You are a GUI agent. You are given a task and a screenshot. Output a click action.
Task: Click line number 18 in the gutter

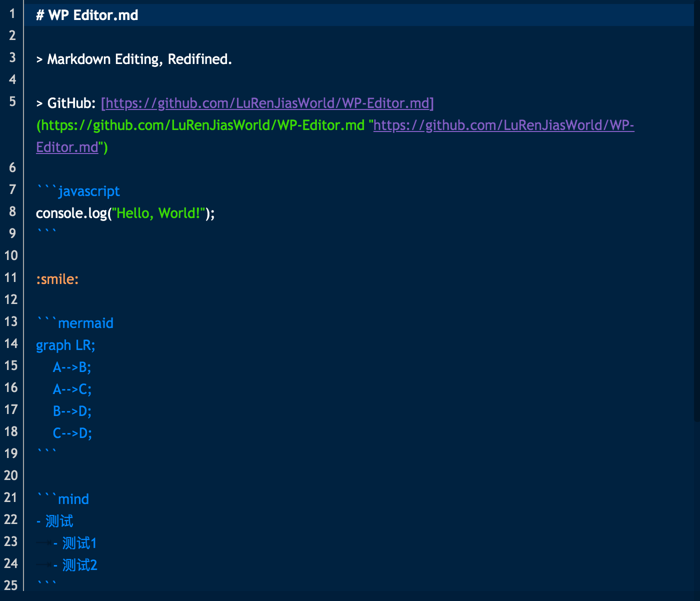[x=11, y=431]
